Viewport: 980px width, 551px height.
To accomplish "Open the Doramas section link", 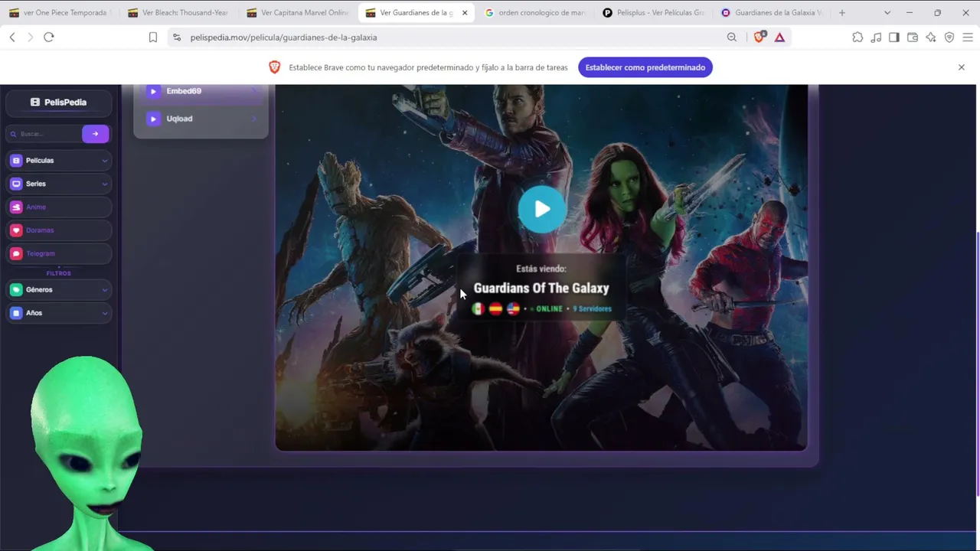I will (40, 230).
